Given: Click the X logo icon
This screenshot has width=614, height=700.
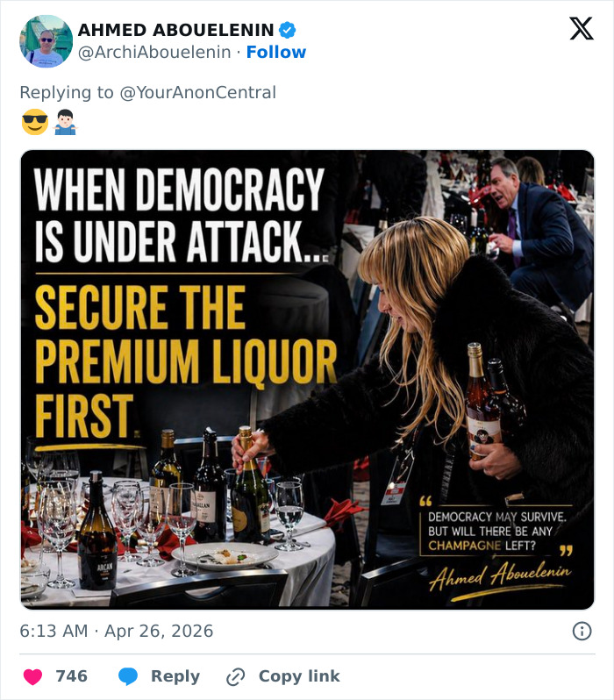Looking at the screenshot, I should pyautogui.click(x=581, y=29).
